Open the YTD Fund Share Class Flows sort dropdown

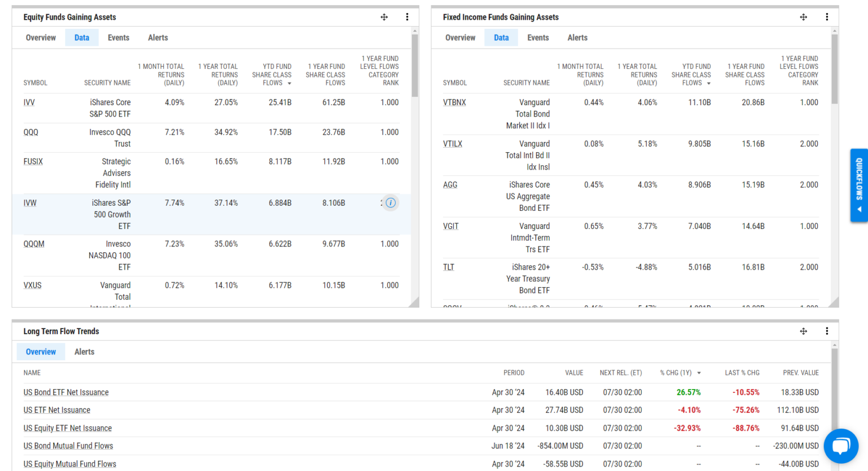[x=288, y=83]
